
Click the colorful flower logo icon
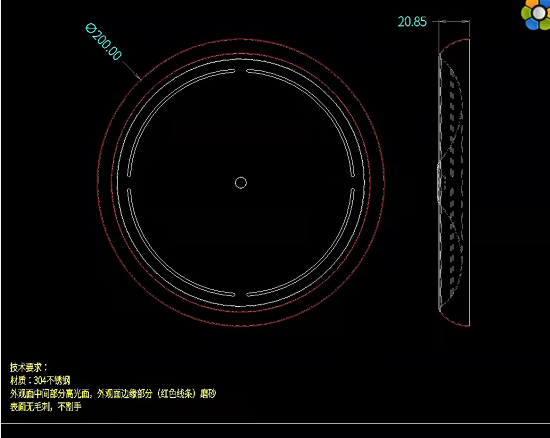(537, 14)
